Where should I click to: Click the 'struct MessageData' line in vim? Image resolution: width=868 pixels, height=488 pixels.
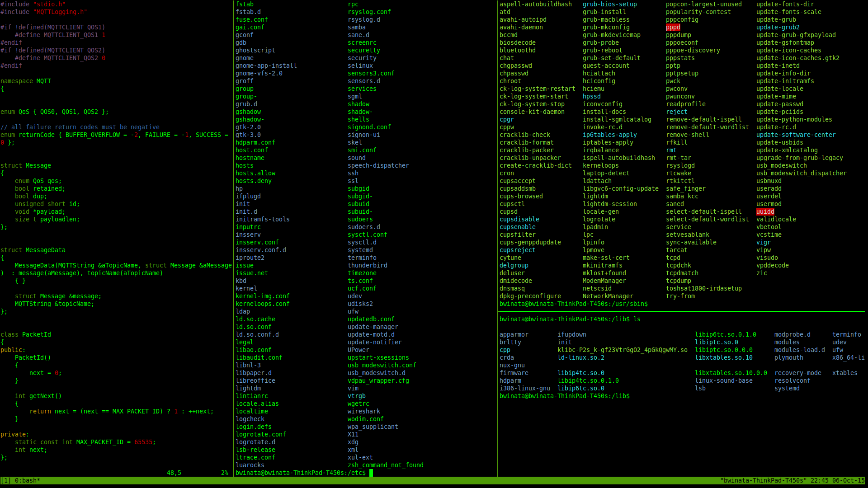click(x=33, y=250)
